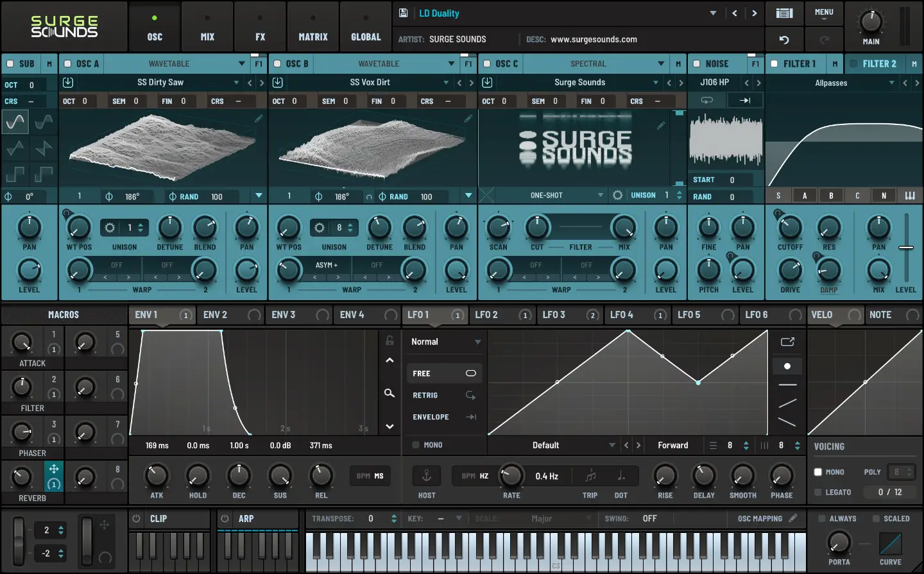Enable the NOISE generator checkbox

pos(696,63)
